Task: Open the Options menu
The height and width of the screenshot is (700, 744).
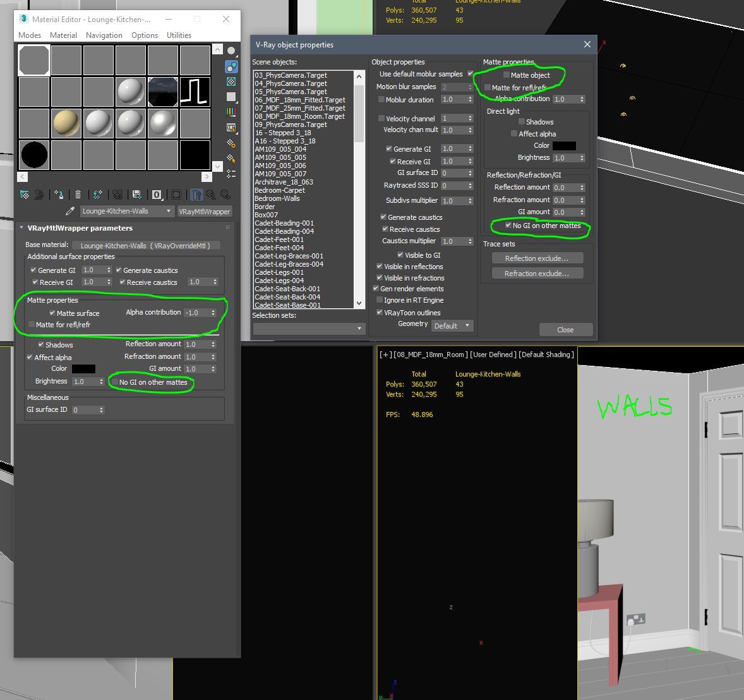Action: point(145,35)
